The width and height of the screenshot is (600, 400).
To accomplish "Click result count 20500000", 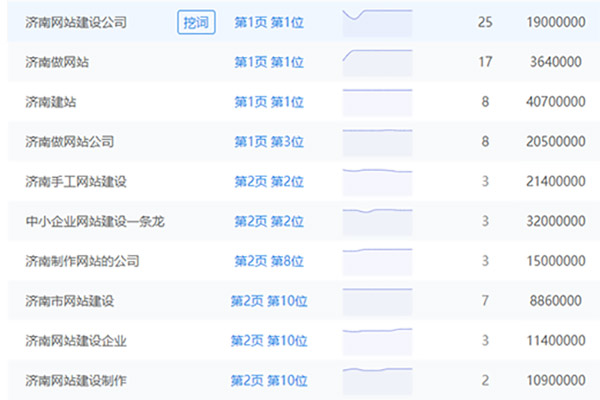I will 556,142.
